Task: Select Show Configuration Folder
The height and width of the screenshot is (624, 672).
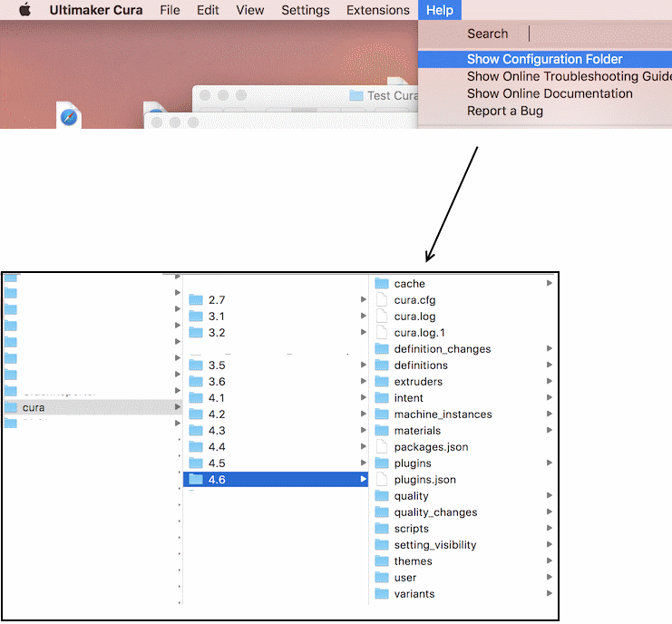Action: 545,59
